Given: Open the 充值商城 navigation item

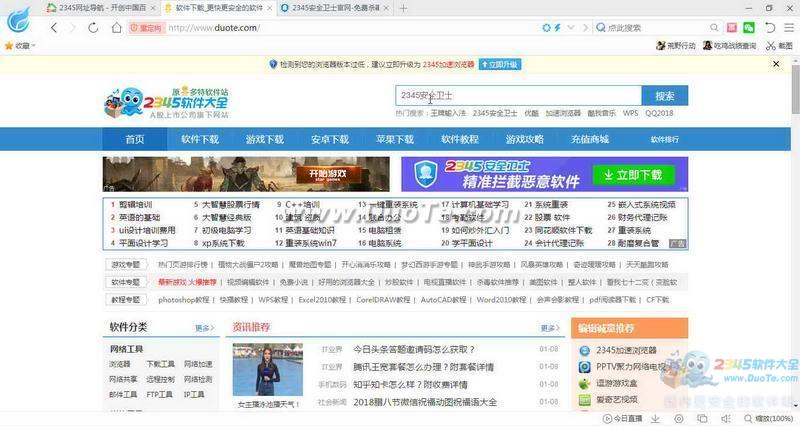Looking at the screenshot, I should coord(590,139).
